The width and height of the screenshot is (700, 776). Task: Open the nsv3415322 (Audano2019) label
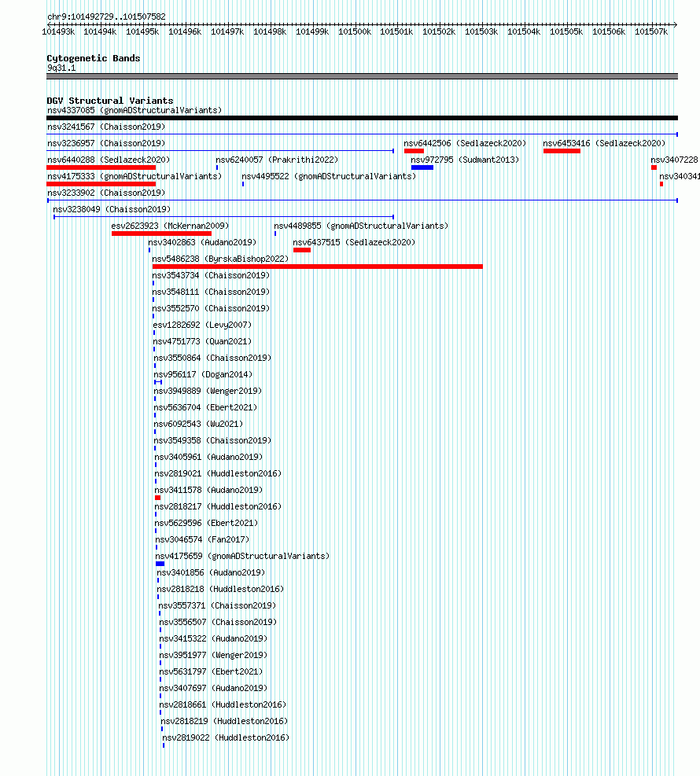[x=213, y=638]
